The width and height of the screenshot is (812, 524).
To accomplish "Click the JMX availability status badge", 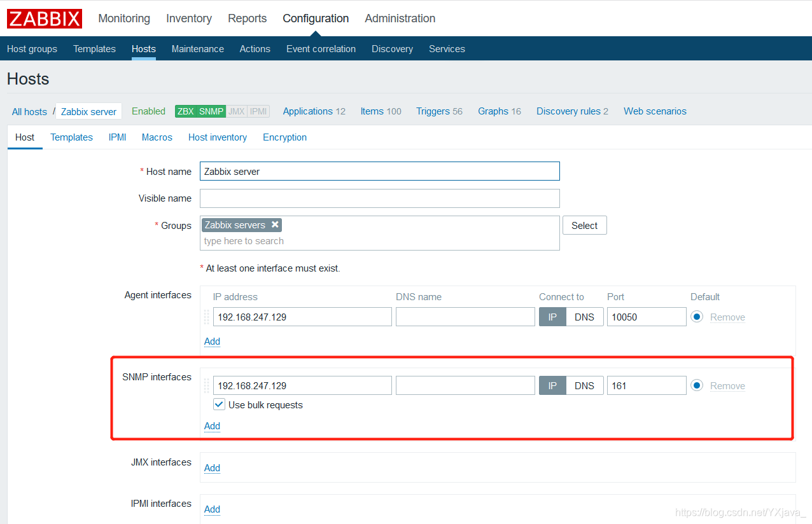I will pos(236,111).
